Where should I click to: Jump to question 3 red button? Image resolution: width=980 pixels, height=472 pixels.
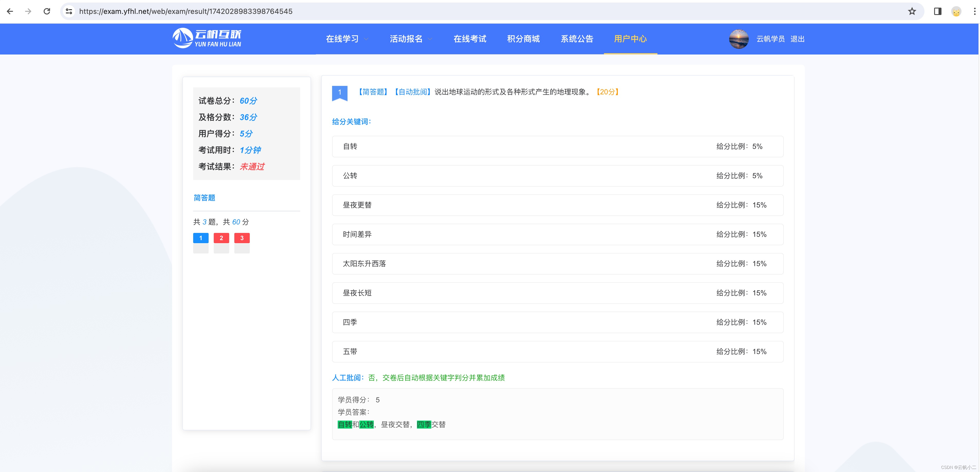(x=242, y=238)
